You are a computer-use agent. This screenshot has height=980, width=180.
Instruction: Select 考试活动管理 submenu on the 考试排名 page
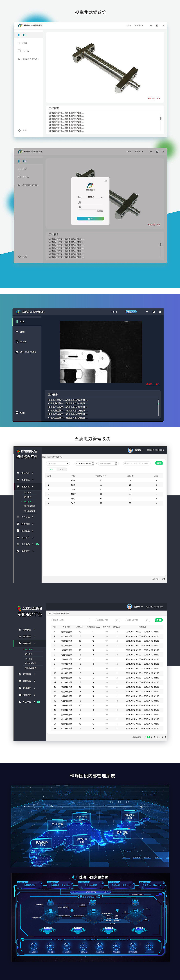coord(29,506)
